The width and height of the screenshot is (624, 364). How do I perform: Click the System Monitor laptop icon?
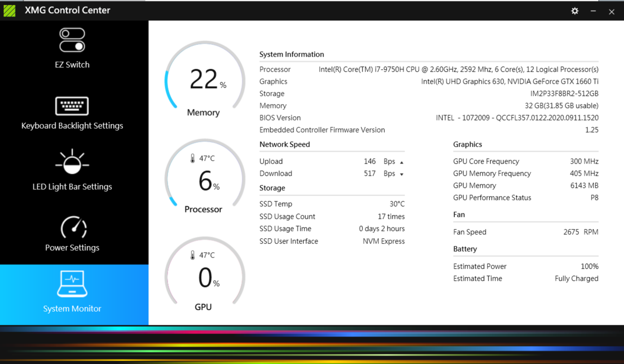coord(72,284)
